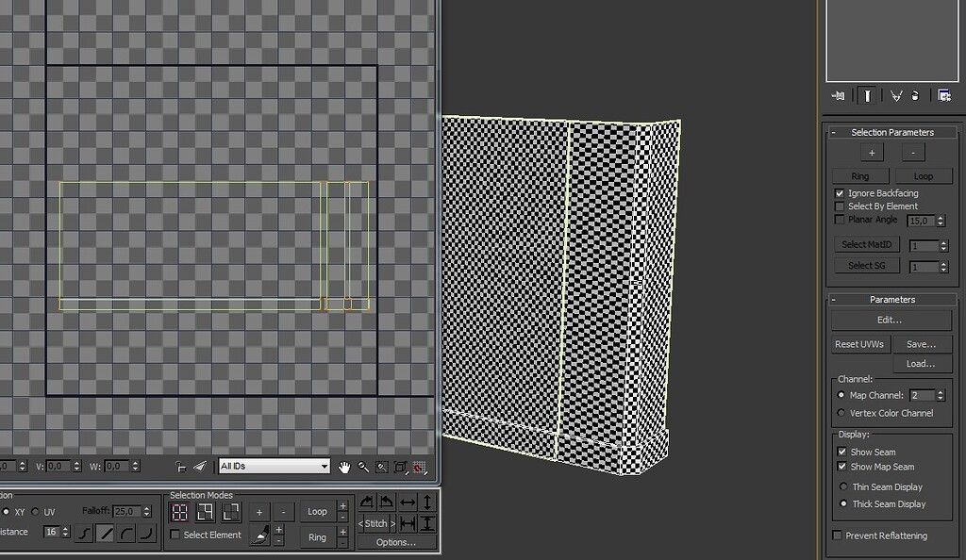Click the W coordinate input field
966x560 pixels.
tap(116, 465)
